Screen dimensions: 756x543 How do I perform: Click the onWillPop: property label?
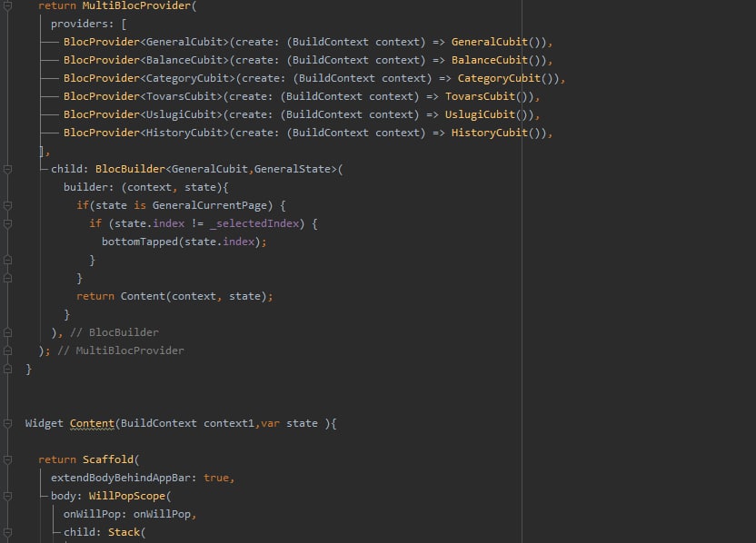tap(95, 514)
